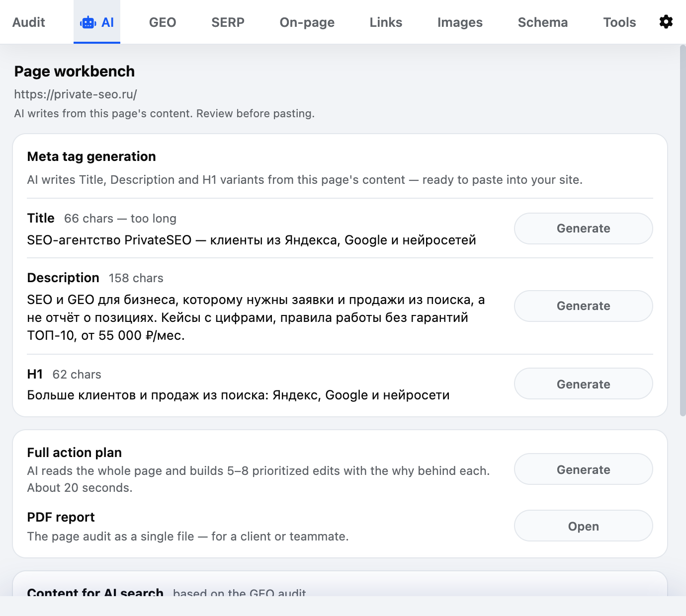Click the 'Meta tag generation' heading
686x616 pixels.
[91, 156]
